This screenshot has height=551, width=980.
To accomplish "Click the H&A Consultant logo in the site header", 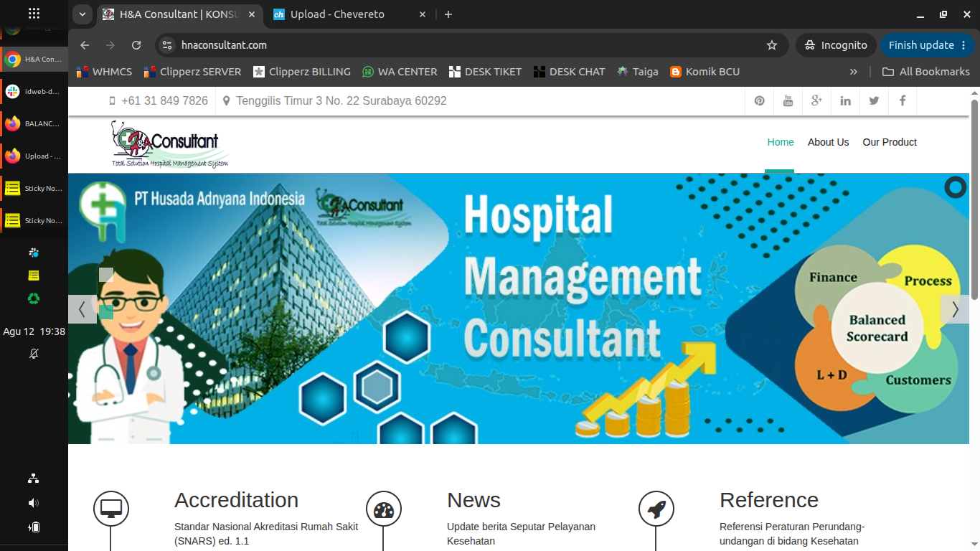I will (170, 143).
